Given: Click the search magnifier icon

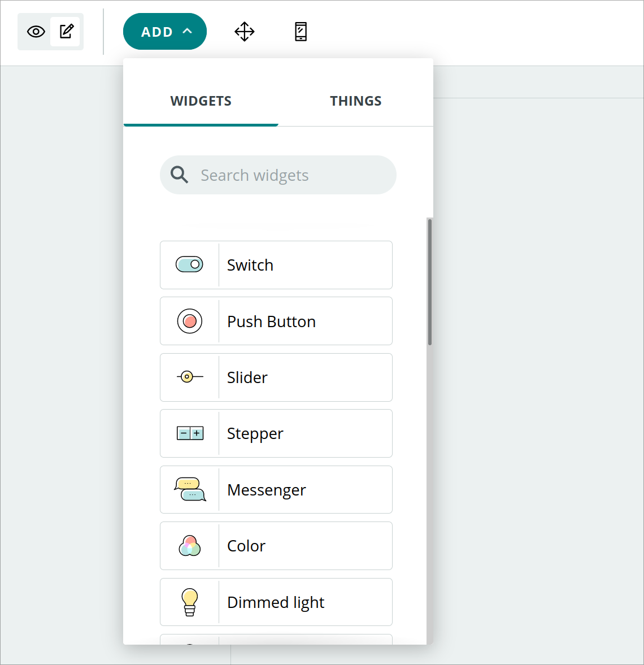Looking at the screenshot, I should [179, 175].
